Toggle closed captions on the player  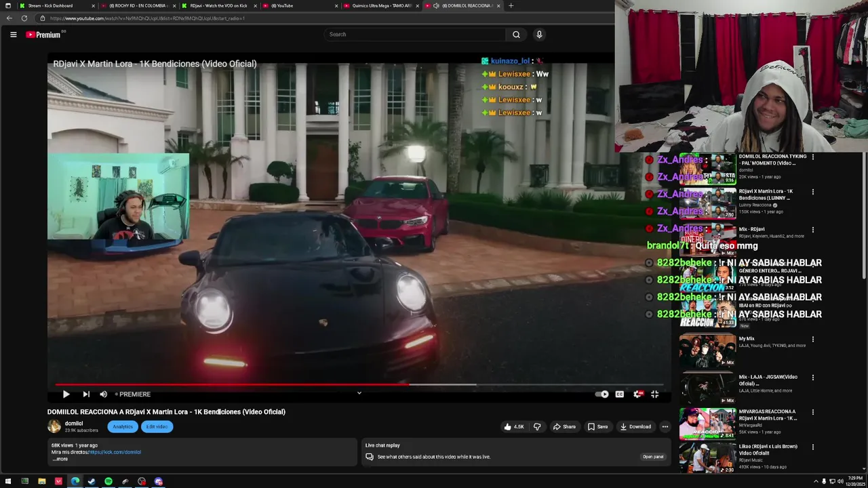click(619, 394)
